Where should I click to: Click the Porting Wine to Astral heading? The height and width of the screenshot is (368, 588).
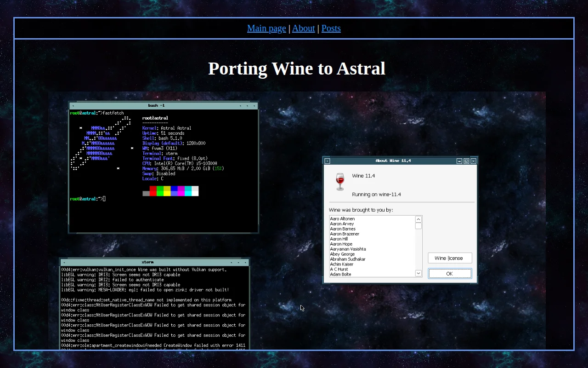point(297,68)
